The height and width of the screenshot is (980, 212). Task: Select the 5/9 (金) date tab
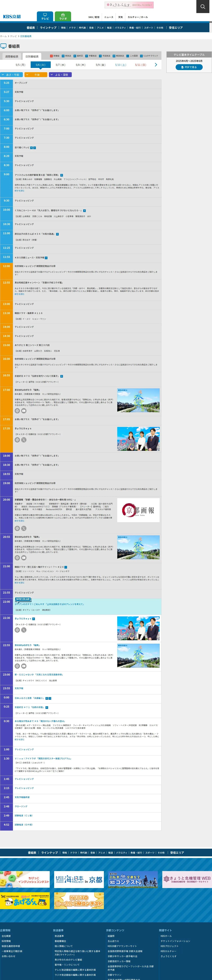click(101, 65)
